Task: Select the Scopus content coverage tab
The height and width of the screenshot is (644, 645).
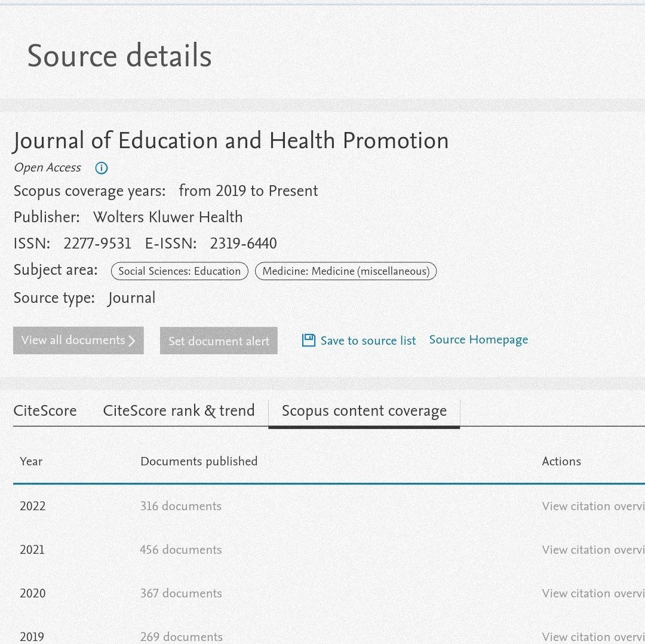Action: pos(364,411)
